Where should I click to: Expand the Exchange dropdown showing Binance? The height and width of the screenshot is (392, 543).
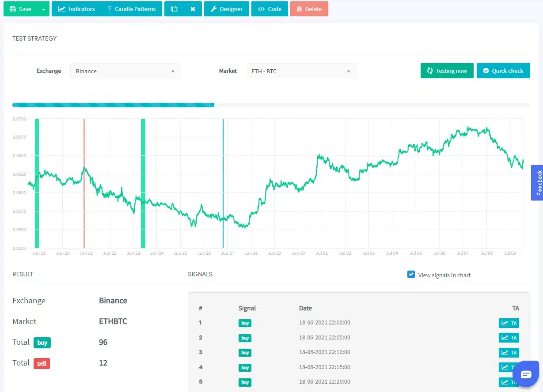(x=125, y=71)
